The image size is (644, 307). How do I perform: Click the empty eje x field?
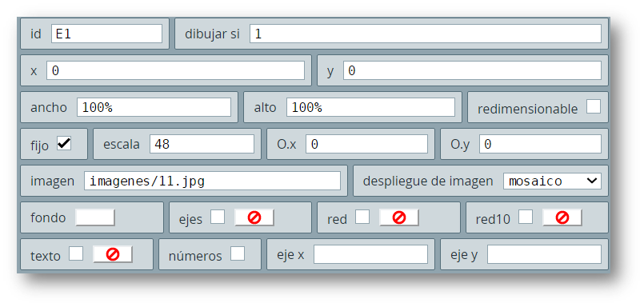[371, 254]
